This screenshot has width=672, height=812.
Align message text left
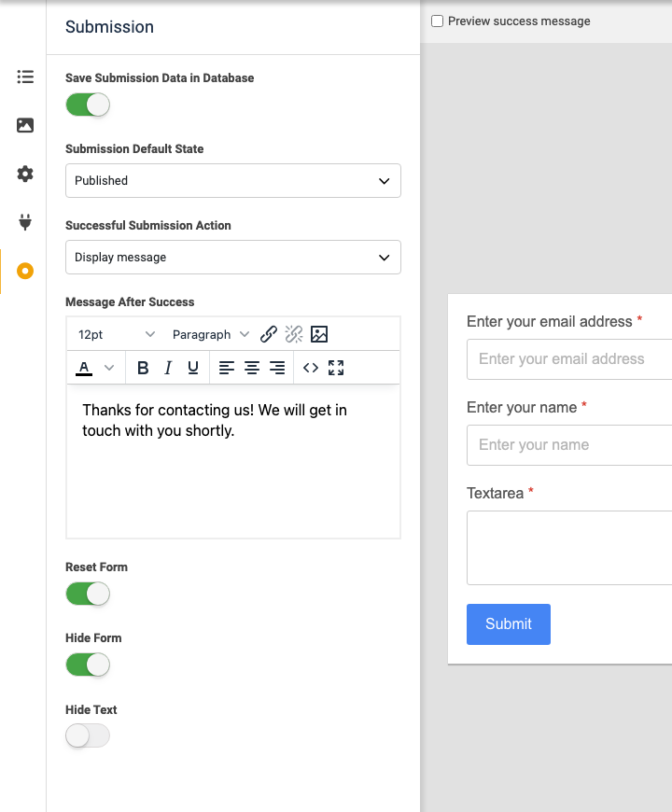(x=226, y=368)
